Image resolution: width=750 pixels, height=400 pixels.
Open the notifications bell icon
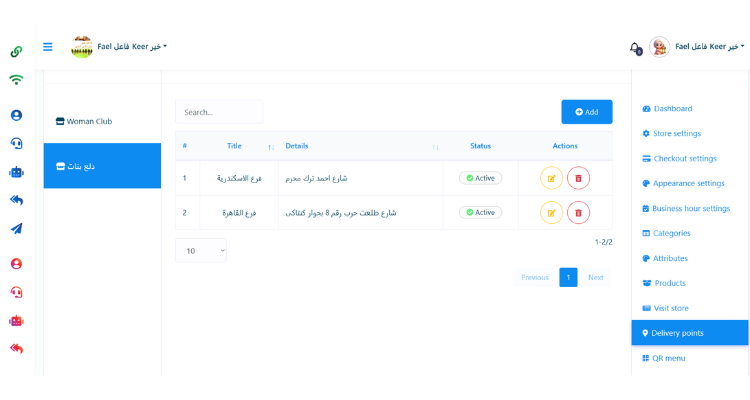pyautogui.click(x=635, y=48)
